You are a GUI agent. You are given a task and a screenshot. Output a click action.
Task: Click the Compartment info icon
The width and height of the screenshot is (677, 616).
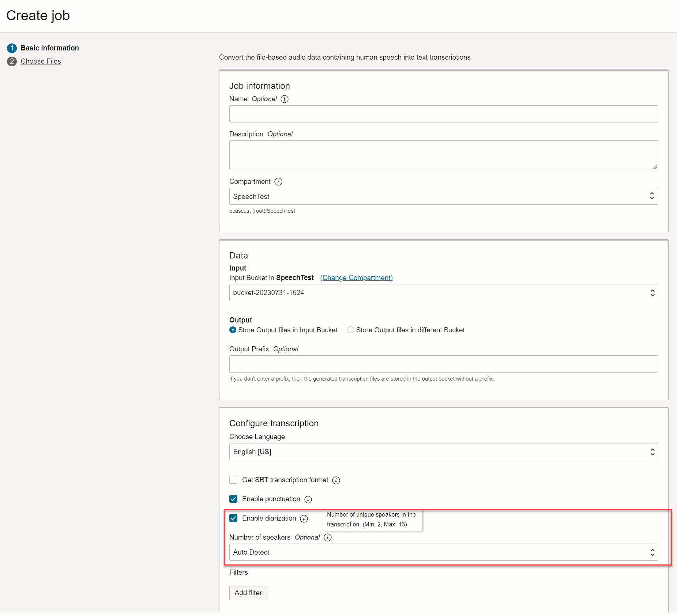(x=278, y=182)
